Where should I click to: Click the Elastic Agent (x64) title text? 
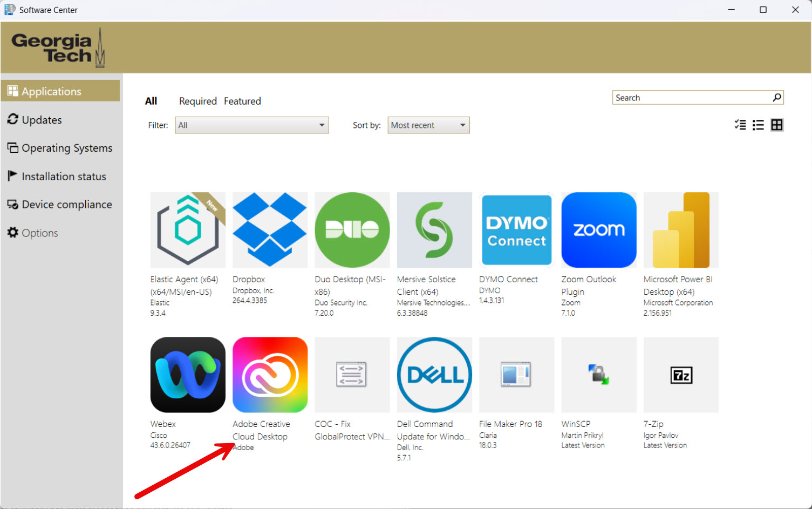[x=184, y=286]
